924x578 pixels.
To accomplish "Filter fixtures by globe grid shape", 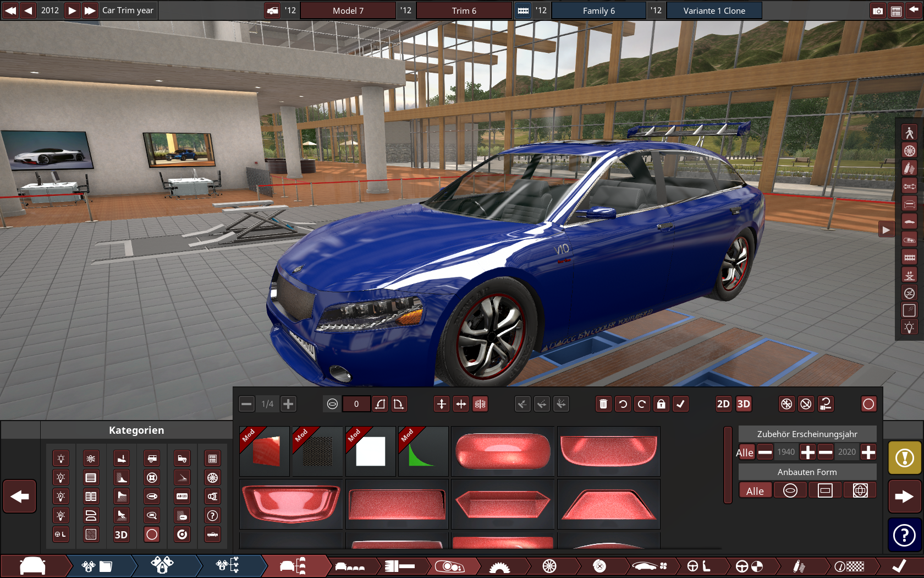I will point(860,490).
